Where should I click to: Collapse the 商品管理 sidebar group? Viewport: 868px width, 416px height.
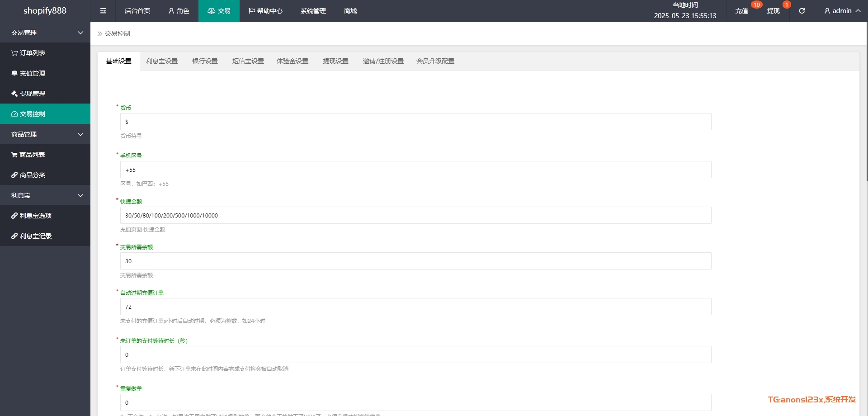(x=45, y=134)
